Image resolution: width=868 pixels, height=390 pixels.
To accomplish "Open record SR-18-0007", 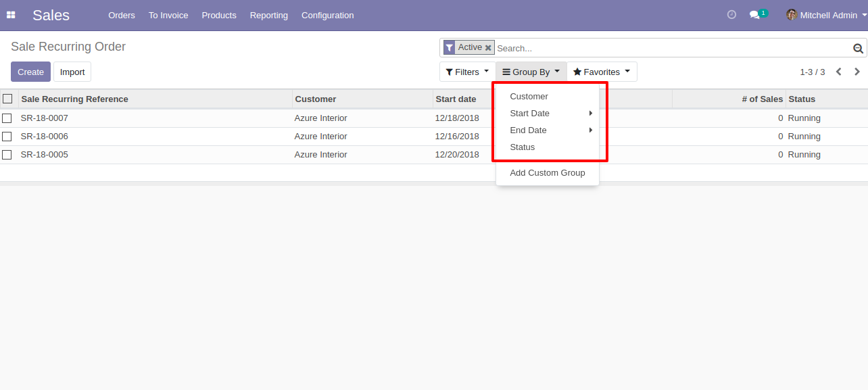I will point(45,118).
